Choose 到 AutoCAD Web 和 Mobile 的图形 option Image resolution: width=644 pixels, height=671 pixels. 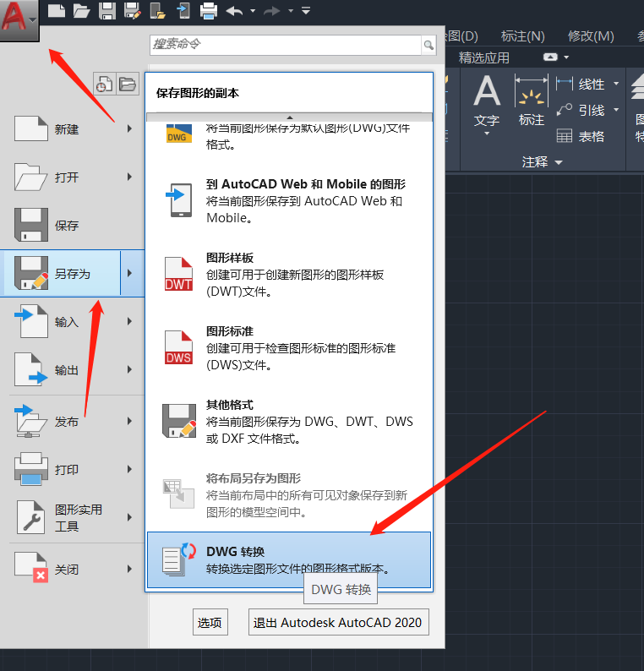click(289, 200)
